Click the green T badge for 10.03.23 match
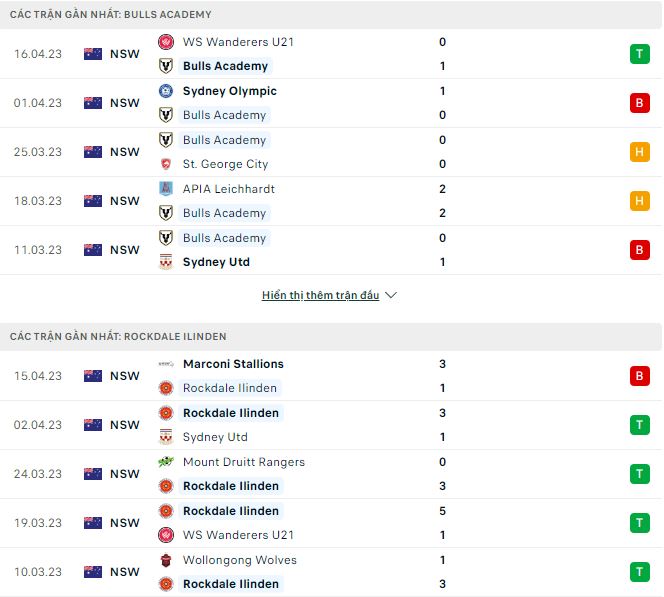The image size is (664, 597). pos(639,572)
